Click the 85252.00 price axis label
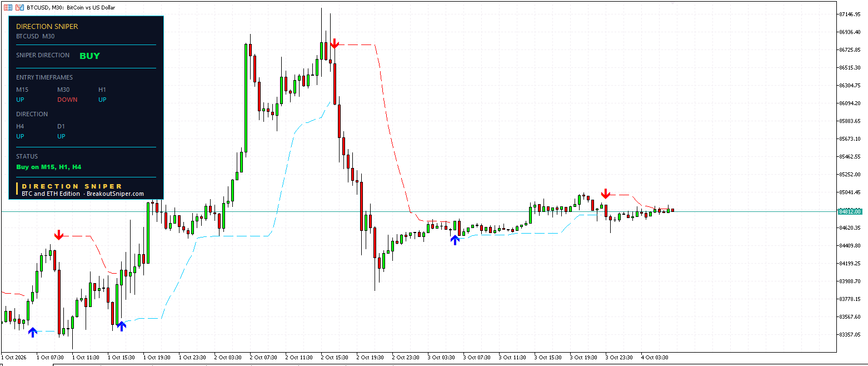Screen dimensions: 868x366 coord(850,174)
